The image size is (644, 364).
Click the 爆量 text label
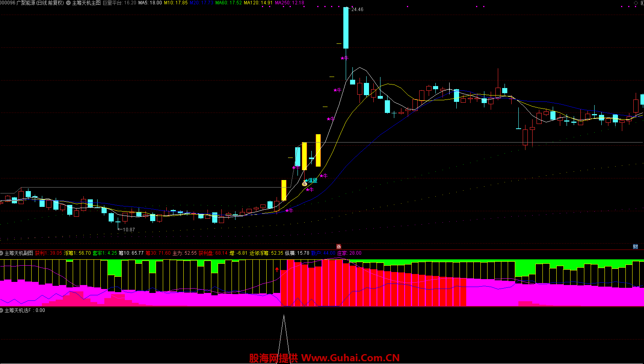(x=313, y=180)
